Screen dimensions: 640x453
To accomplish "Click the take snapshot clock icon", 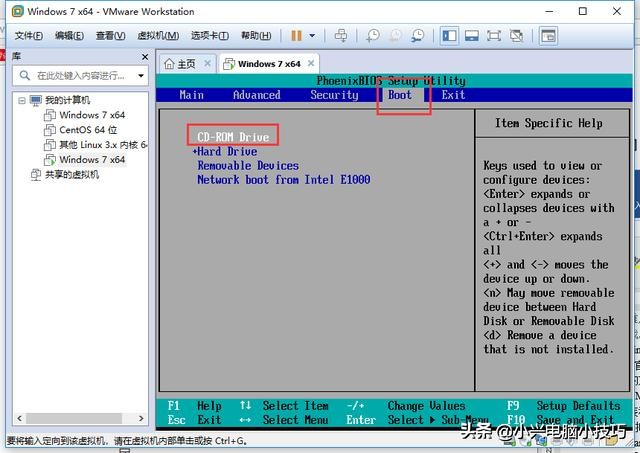I will click(373, 36).
